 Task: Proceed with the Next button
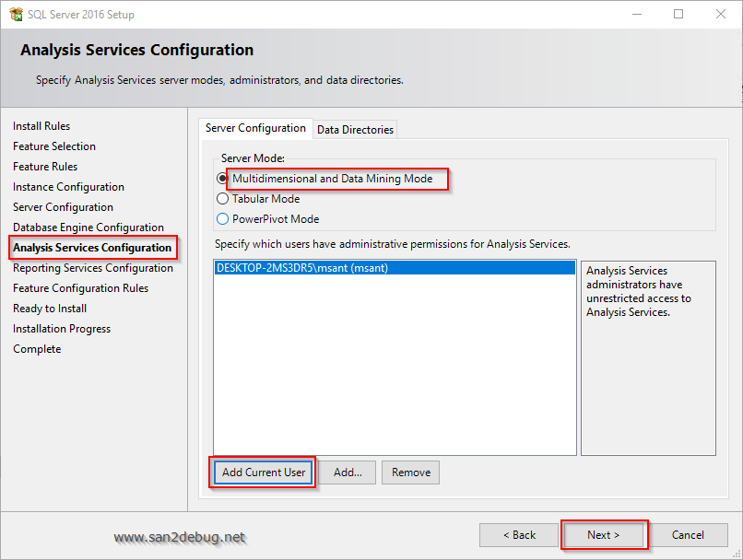point(603,535)
